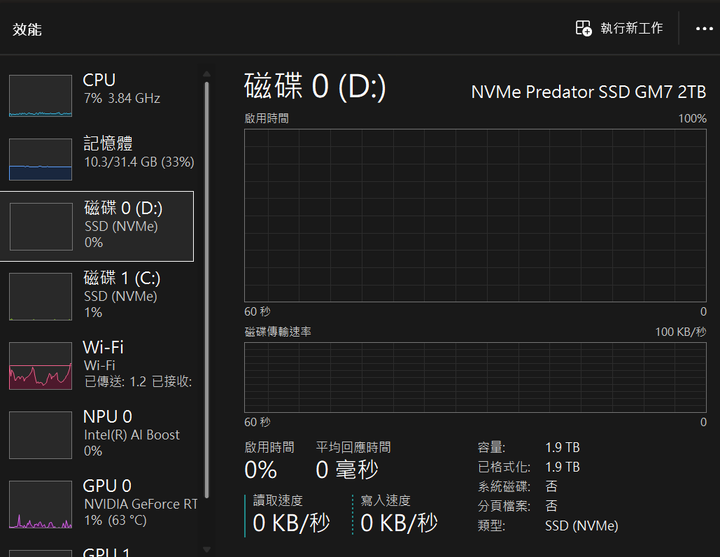720x557 pixels.
Task: Select the 記憶體 memory item
Action: tap(97, 159)
